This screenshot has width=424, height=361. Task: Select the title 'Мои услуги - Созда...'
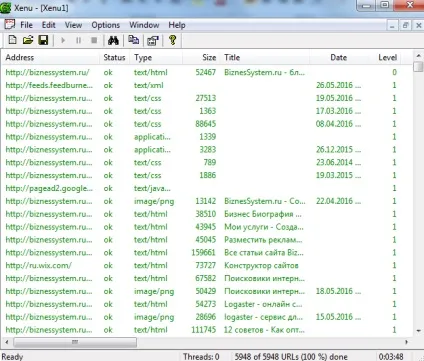pyautogui.click(x=264, y=227)
